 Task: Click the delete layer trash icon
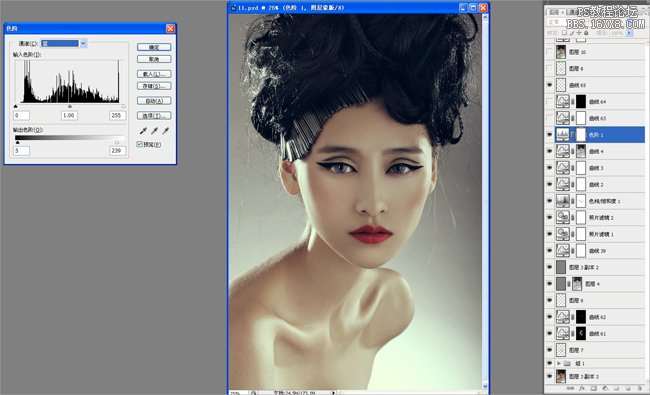640,389
